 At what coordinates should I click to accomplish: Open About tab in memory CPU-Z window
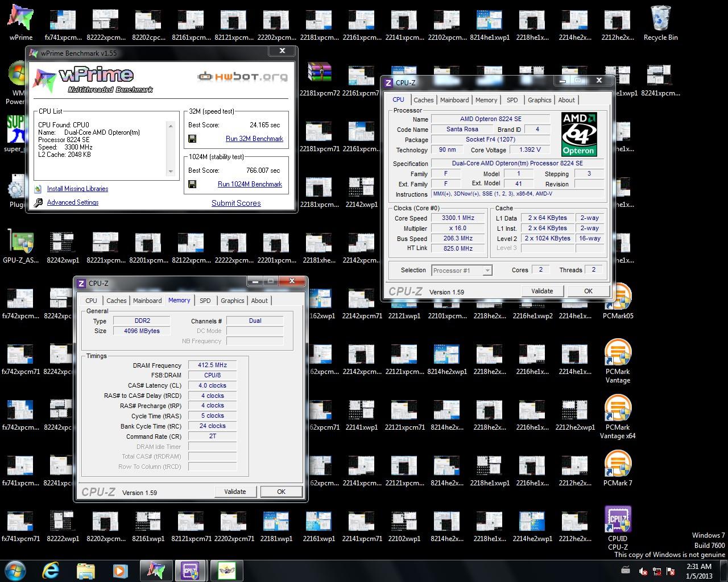[x=259, y=301]
